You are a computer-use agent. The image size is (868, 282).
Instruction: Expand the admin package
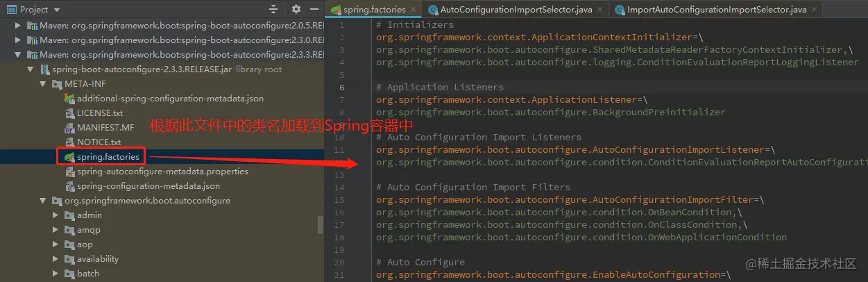56,215
